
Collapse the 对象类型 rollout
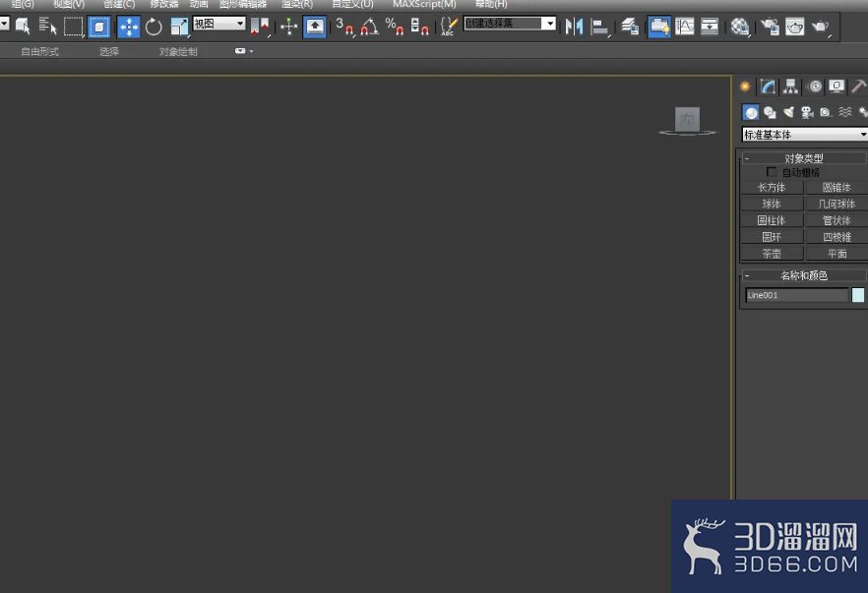pyautogui.click(x=804, y=158)
